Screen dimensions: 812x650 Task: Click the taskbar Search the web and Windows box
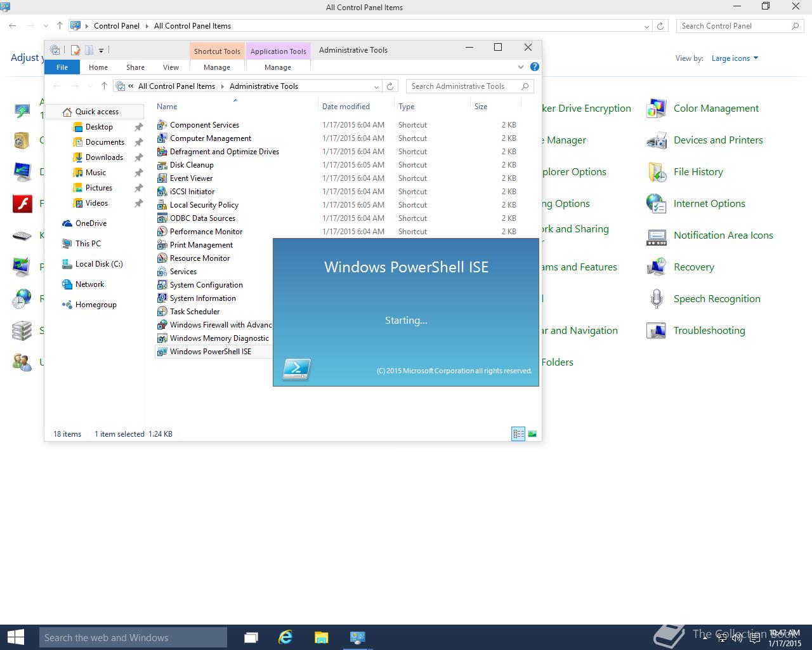(x=133, y=637)
